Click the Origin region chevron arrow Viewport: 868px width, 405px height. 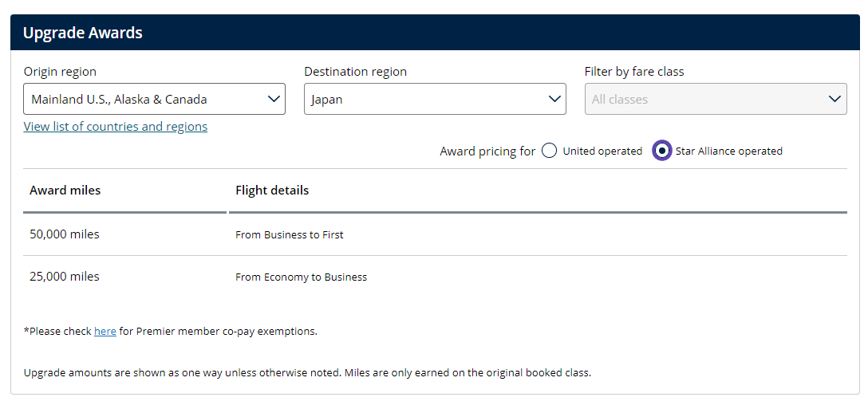pos(274,99)
